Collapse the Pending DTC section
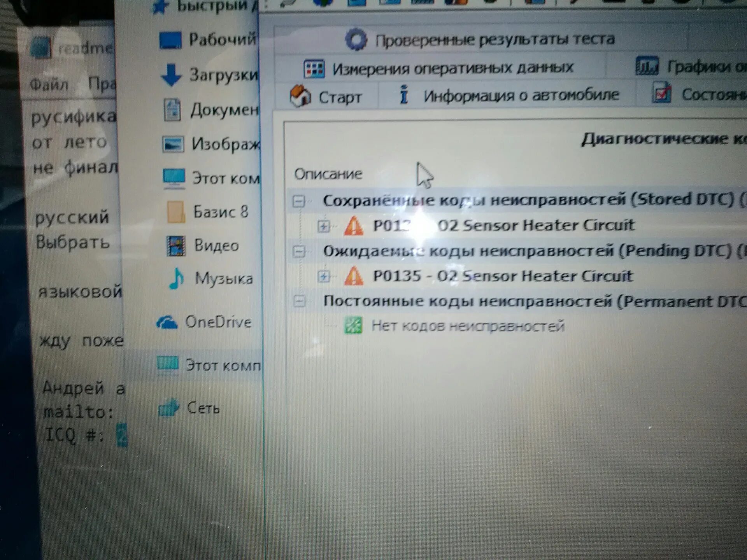The width and height of the screenshot is (747, 560). tap(299, 251)
